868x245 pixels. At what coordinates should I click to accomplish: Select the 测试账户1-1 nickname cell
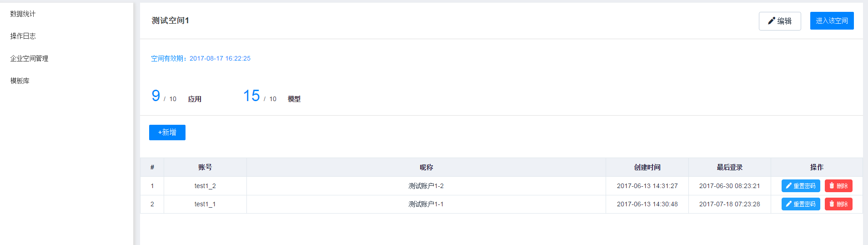click(426, 204)
